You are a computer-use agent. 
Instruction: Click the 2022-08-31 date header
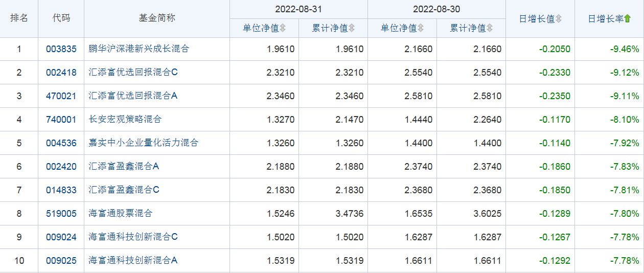coord(298,9)
